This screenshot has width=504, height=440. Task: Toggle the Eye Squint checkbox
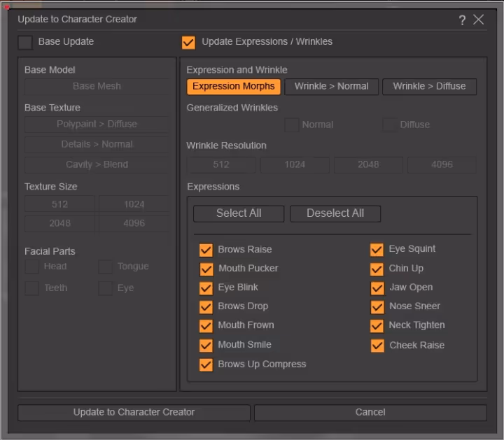377,250
